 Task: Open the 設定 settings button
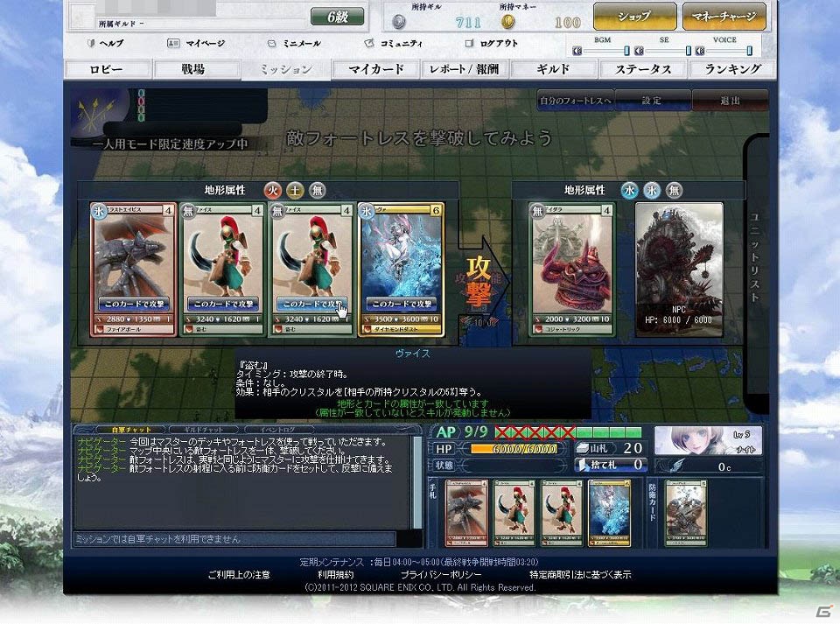(652, 100)
